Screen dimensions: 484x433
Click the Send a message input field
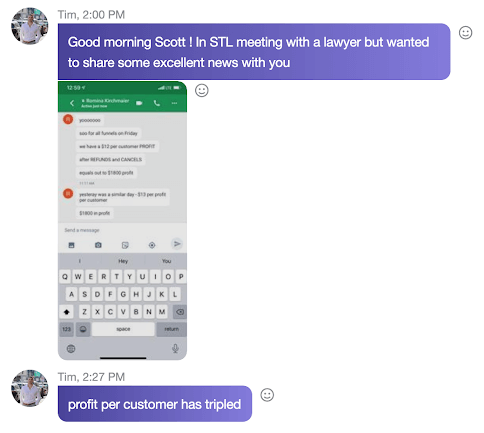coord(122,230)
